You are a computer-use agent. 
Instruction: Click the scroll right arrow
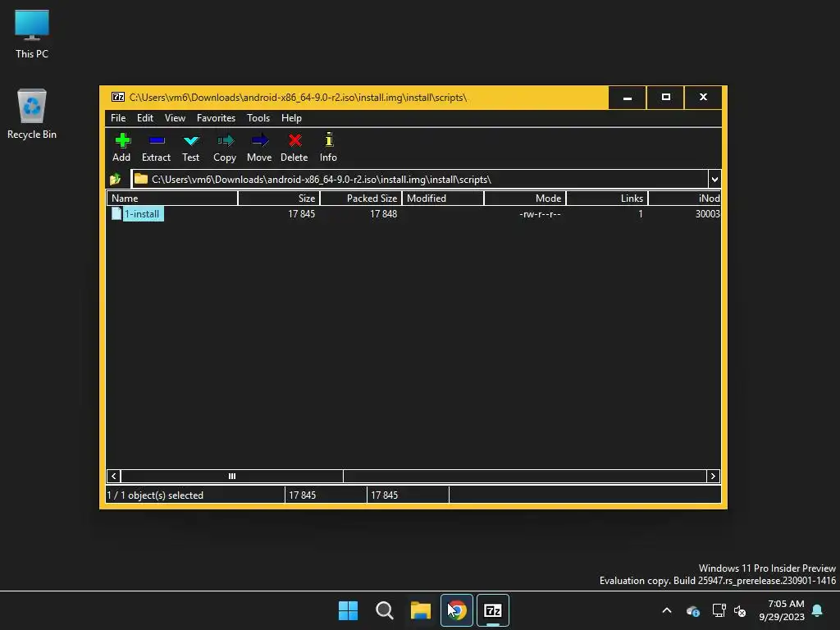click(x=713, y=477)
